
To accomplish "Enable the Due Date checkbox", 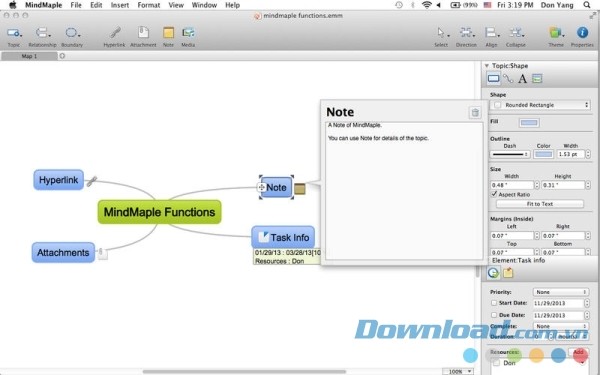I will point(494,315).
